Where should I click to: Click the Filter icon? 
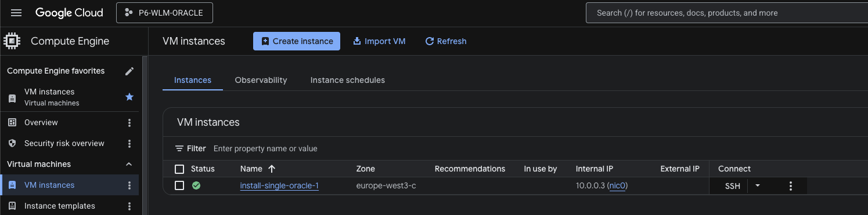[179, 148]
